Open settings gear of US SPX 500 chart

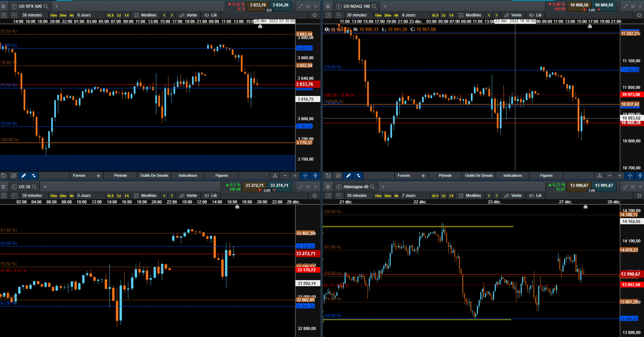(314, 15)
